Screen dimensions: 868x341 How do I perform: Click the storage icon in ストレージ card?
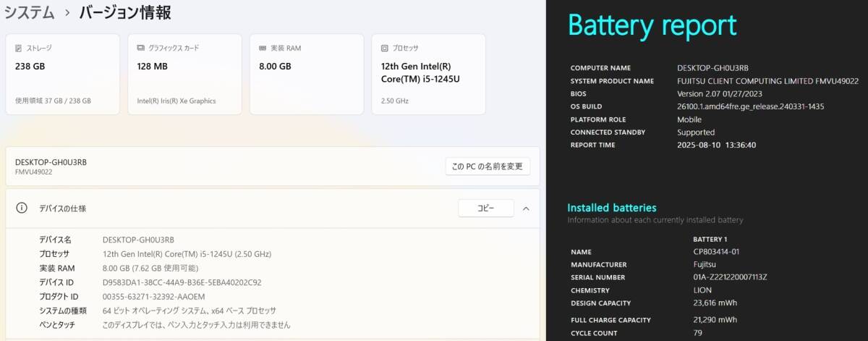18,48
